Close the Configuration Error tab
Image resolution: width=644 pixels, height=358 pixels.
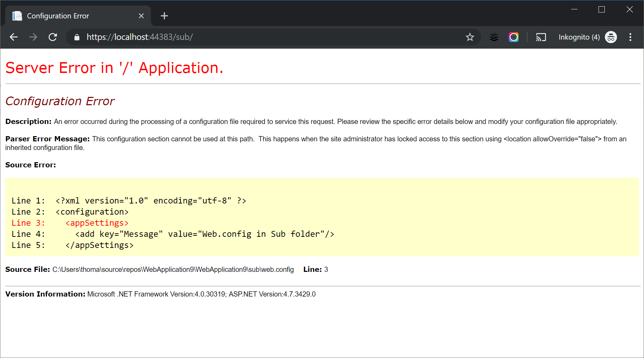pos(141,16)
